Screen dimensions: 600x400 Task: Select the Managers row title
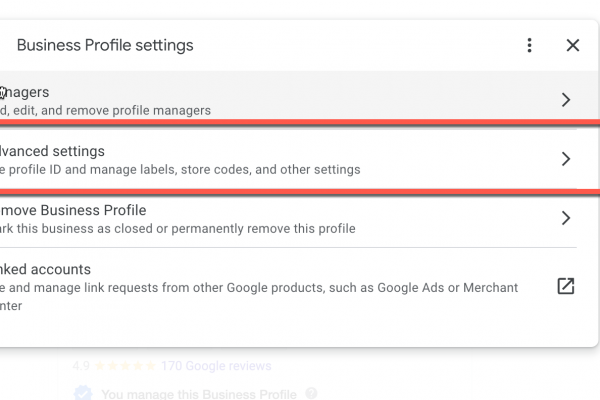coord(25,92)
